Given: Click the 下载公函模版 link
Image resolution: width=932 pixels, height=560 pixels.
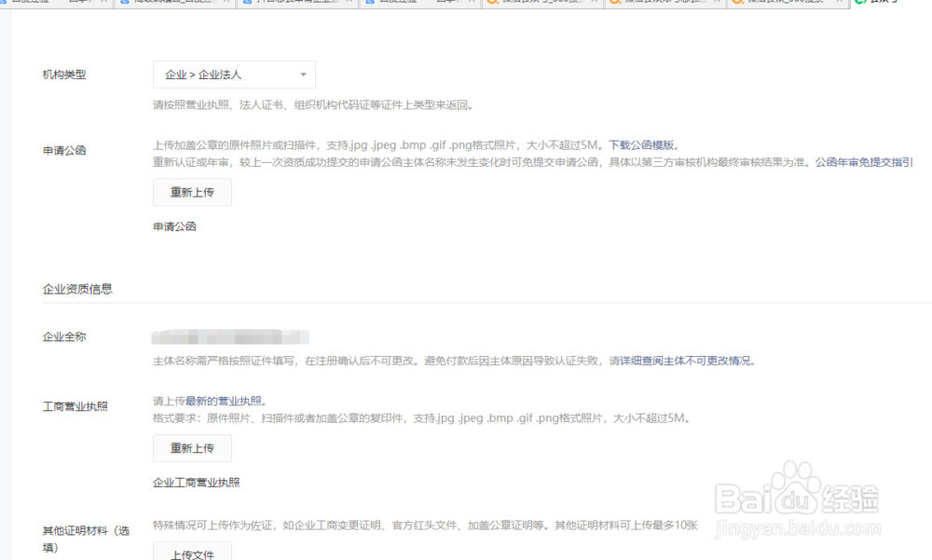Looking at the screenshot, I should 641,145.
